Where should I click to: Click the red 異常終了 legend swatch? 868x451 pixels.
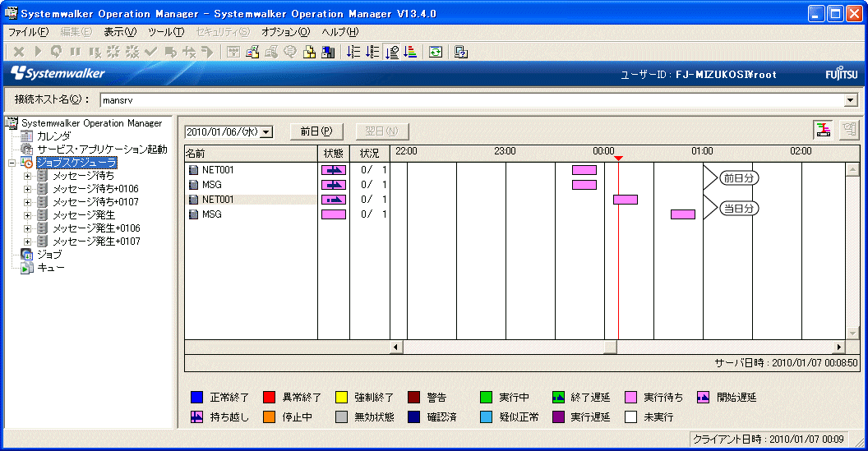269,398
